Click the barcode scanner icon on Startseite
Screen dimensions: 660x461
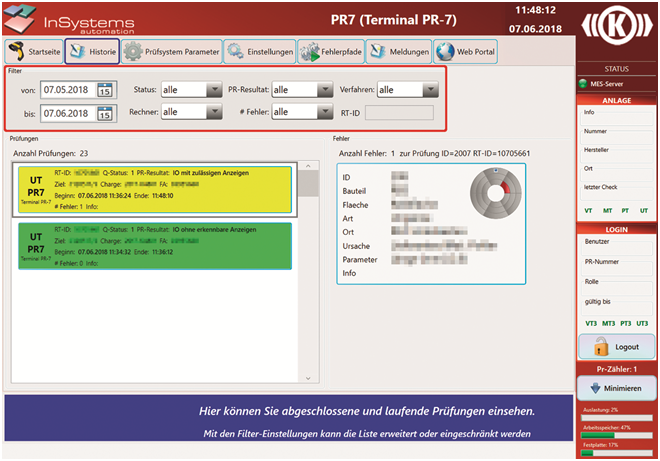(16, 51)
